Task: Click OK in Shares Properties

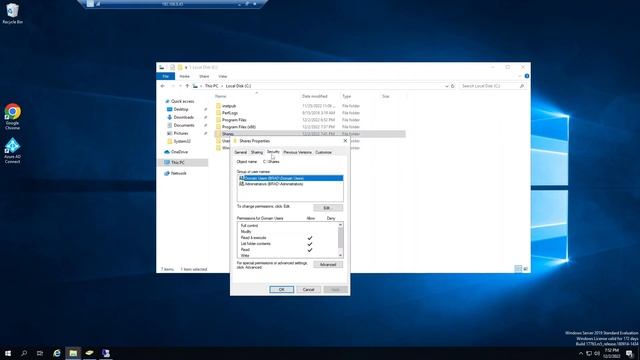Action: [x=282, y=289]
